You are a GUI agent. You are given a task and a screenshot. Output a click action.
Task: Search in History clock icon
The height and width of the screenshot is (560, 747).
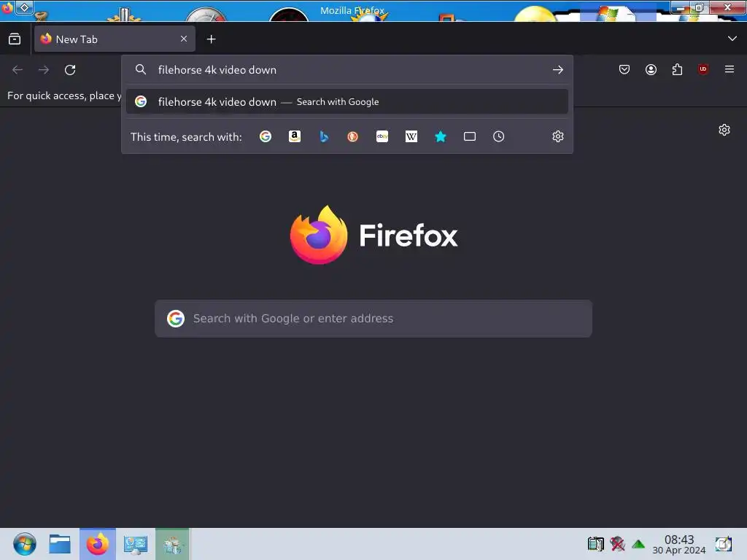[499, 136]
